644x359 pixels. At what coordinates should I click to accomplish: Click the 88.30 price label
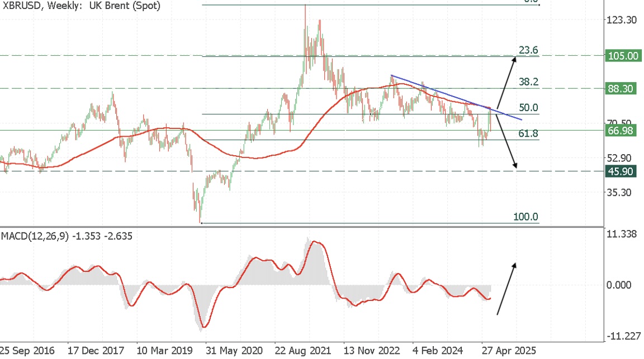(x=622, y=88)
